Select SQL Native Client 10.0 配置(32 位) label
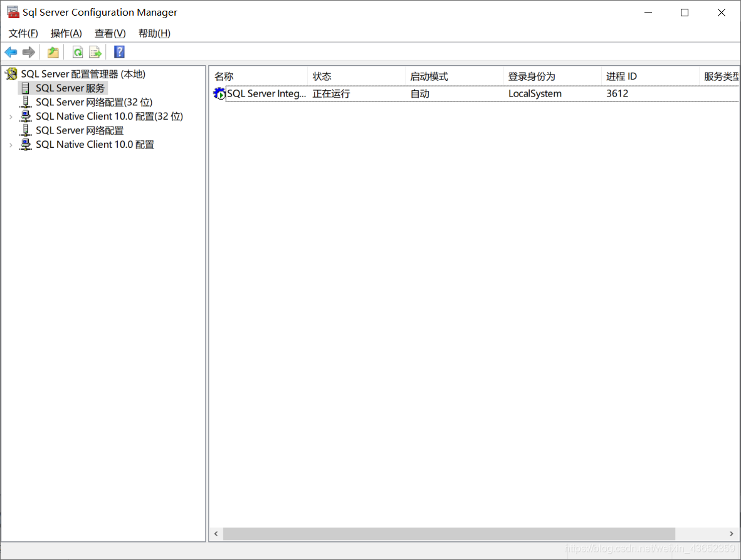 pyautogui.click(x=109, y=117)
